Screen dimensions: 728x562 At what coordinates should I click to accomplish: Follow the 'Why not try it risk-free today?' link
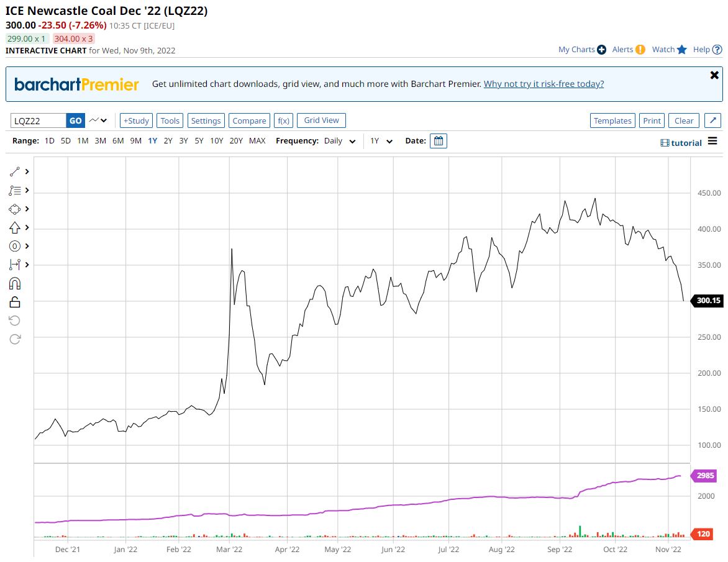point(544,84)
